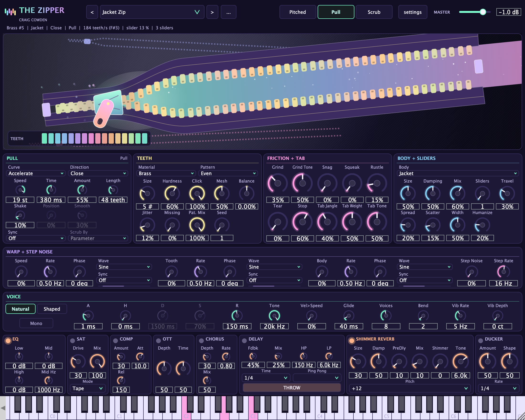
Task: Open the Body dropdown set to Jacket
Action: coord(457,173)
